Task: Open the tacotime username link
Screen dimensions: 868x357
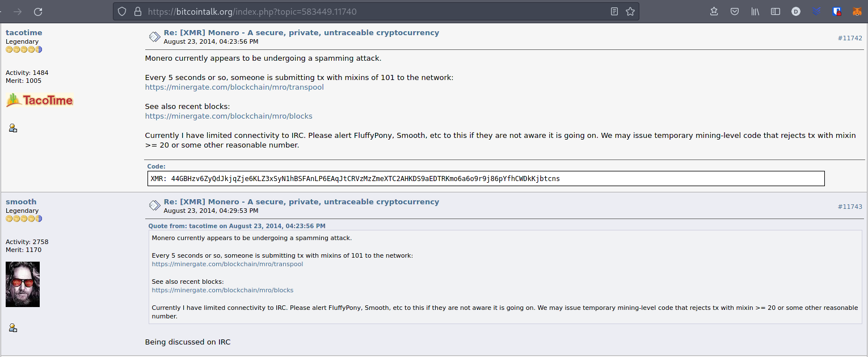Action: pos(24,32)
